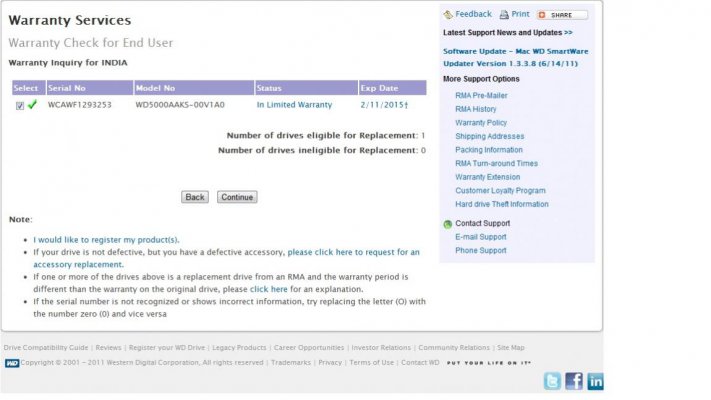Click the 'click here' explanation link
This screenshot has width=711, height=400.
(x=268, y=289)
